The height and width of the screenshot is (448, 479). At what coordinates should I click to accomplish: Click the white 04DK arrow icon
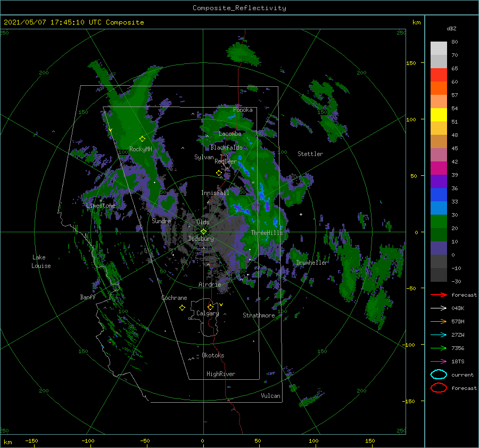pos(439,308)
